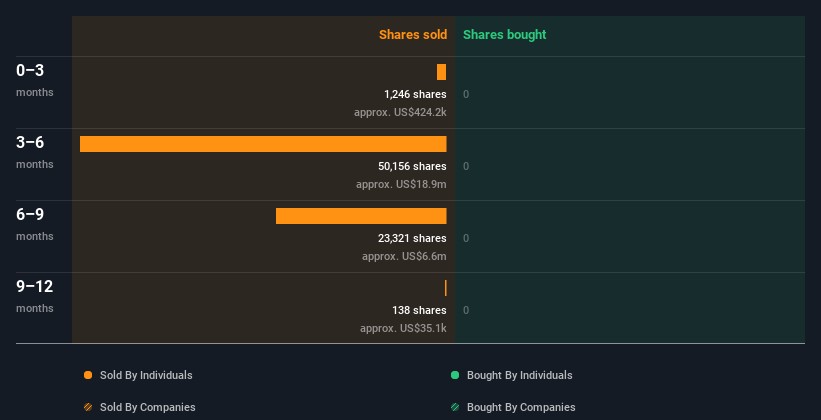The image size is (821, 420).
Task: Select the Shares bought column header
Action: (504, 35)
